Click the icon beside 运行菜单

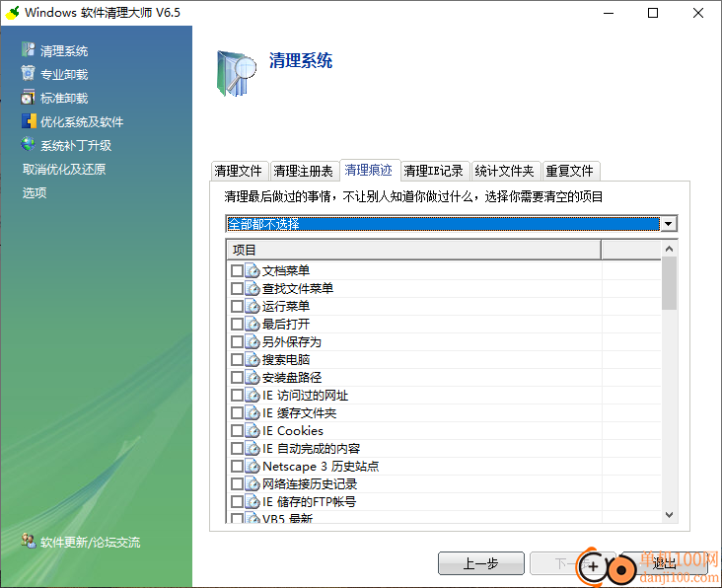point(253,306)
